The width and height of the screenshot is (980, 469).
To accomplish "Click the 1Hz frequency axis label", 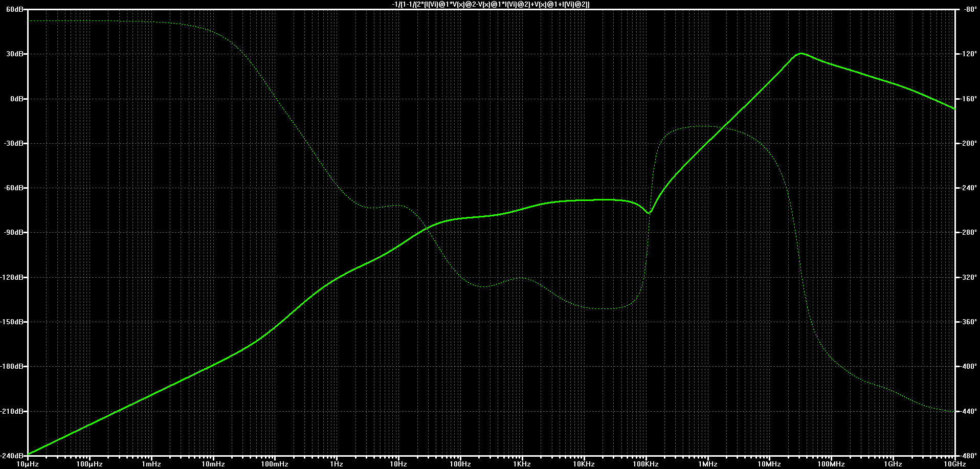I will [337, 464].
